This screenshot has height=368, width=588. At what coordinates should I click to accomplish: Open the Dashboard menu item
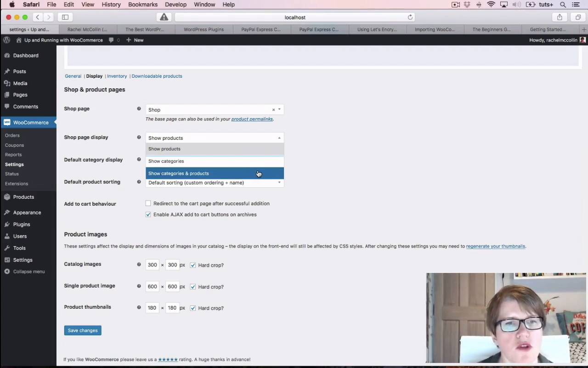pos(26,56)
